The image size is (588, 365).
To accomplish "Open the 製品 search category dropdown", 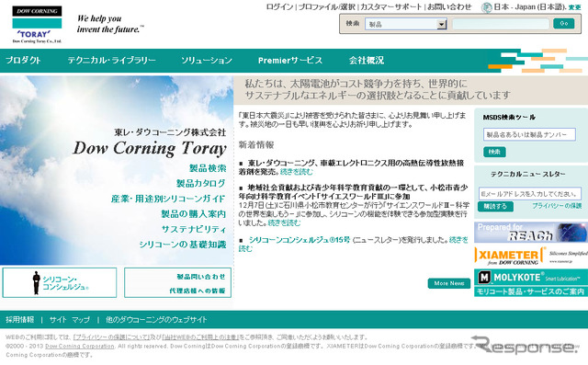I will (x=406, y=24).
